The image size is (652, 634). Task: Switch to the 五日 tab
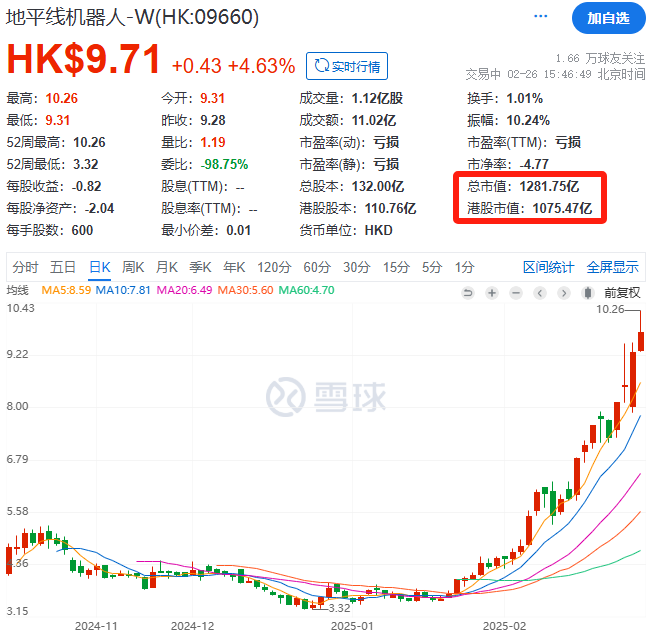coord(63,267)
